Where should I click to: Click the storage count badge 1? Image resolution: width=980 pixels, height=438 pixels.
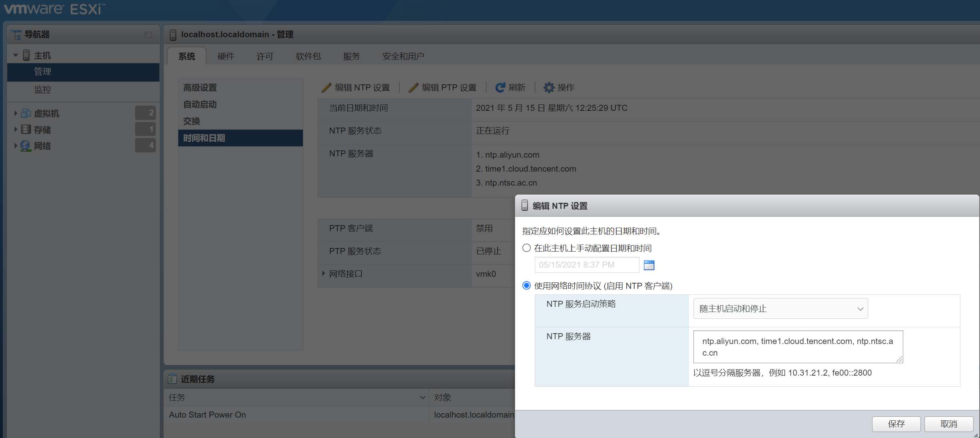pos(145,129)
